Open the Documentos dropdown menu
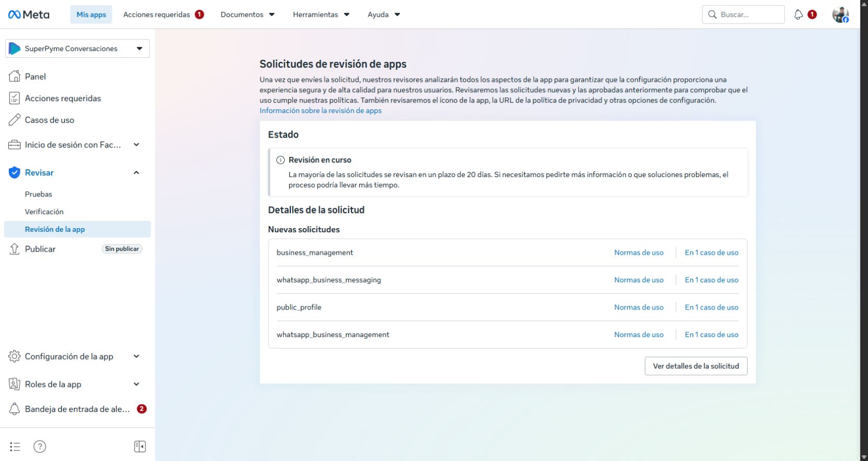This screenshot has width=868, height=461. 248,15
